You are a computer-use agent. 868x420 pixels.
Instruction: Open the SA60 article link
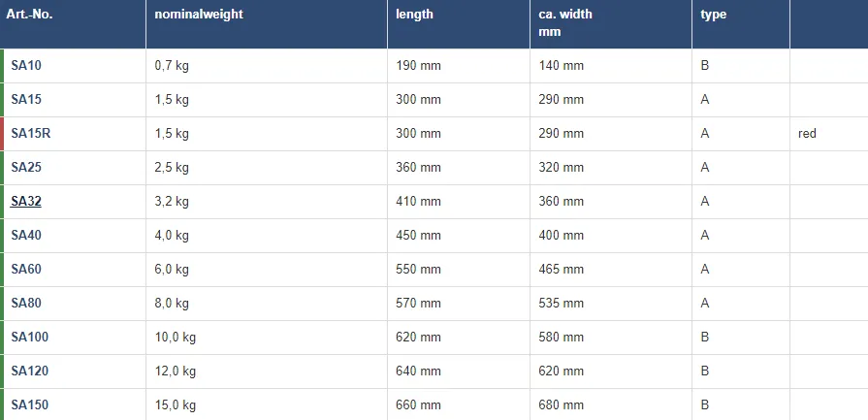[26, 270]
